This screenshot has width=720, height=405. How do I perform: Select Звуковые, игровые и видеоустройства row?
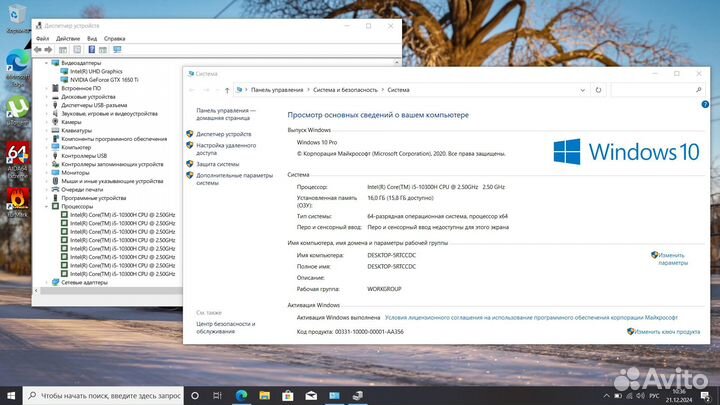(109, 113)
